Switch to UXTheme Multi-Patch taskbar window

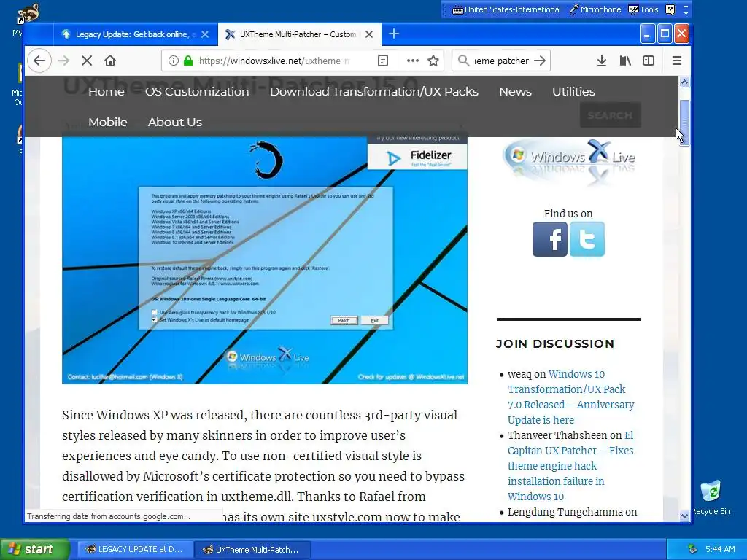(x=252, y=549)
